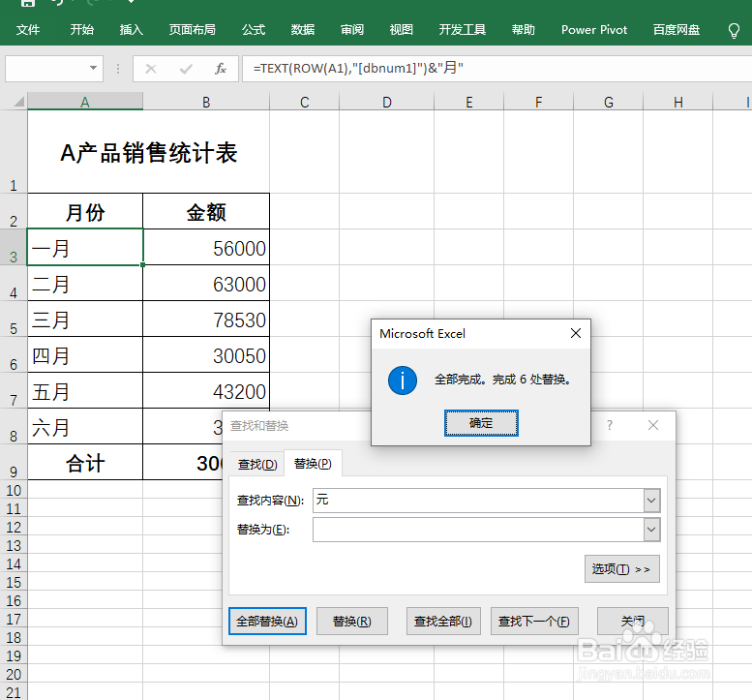752x700 pixels.
Task: Expand the 选项(T) >> options
Action: point(622,569)
